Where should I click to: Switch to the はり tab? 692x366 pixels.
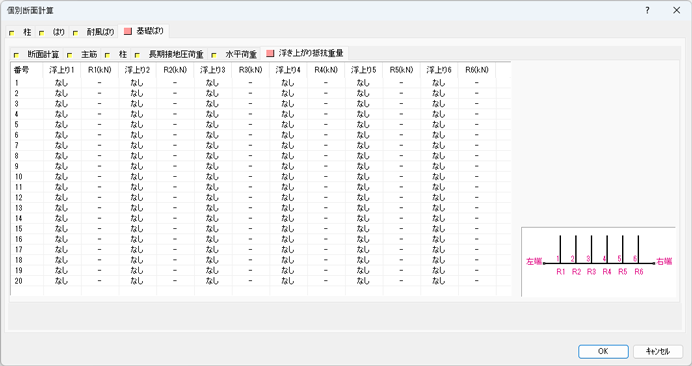[x=52, y=32]
